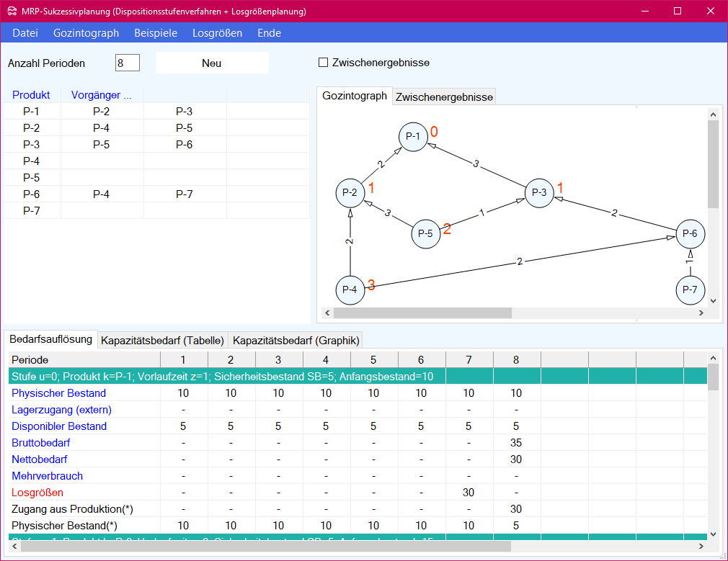This screenshot has height=561, width=728.
Task: Open the Datei menu
Action: pyautogui.click(x=25, y=33)
